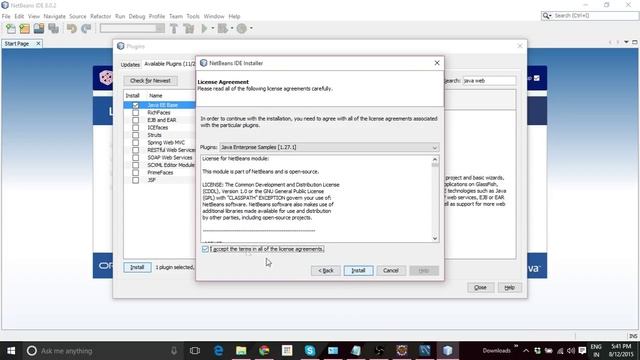Check the Spring Web MVC checkbox
640x360 pixels.
pos(136,143)
